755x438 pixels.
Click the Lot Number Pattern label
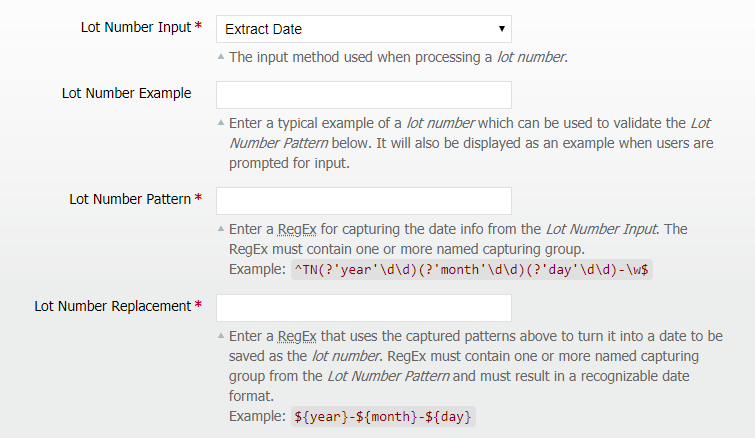[130, 199]
